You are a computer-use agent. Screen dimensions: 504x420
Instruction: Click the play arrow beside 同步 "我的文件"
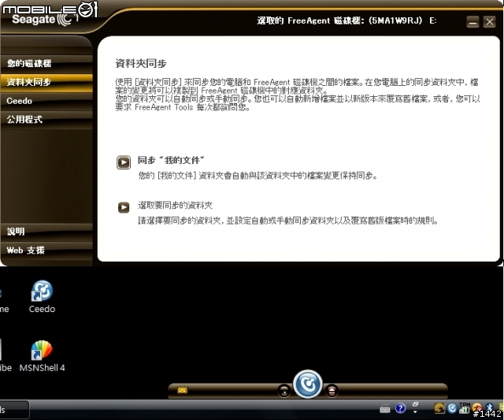coord(124,162)
